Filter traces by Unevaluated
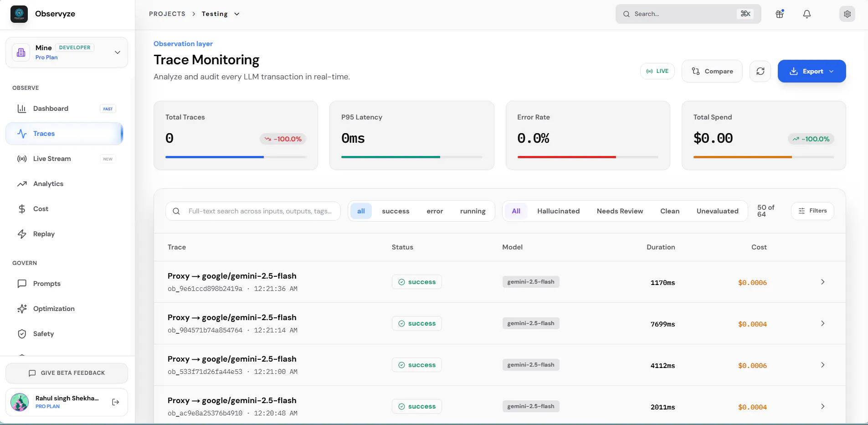 [x=717, y=211]
